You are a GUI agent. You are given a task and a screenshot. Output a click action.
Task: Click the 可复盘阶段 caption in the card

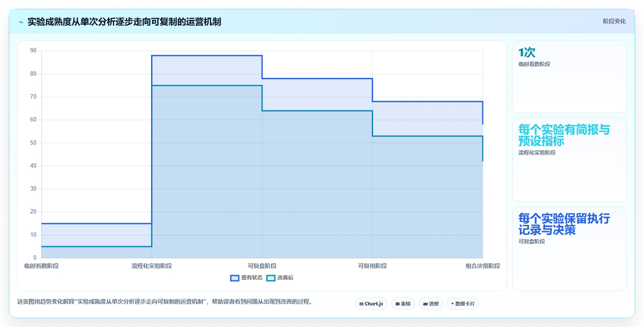tap(532, 242)
